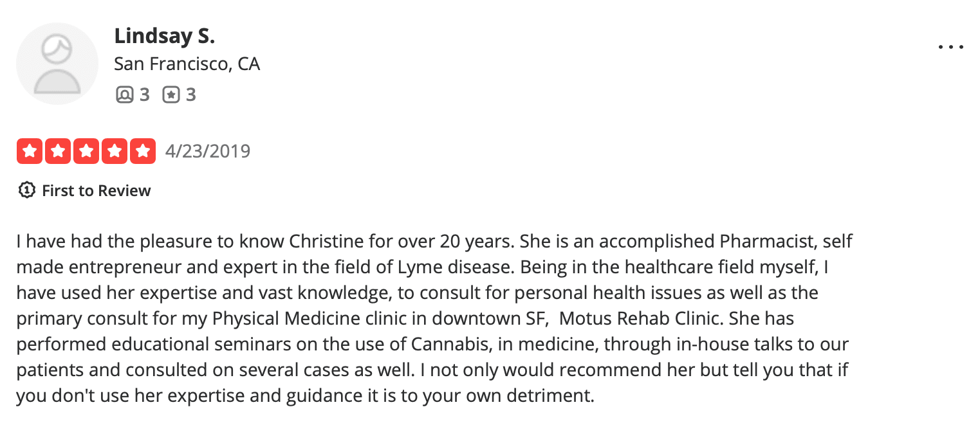
Task: Click the fifth red rating star
Action: (x=143, y=151)
